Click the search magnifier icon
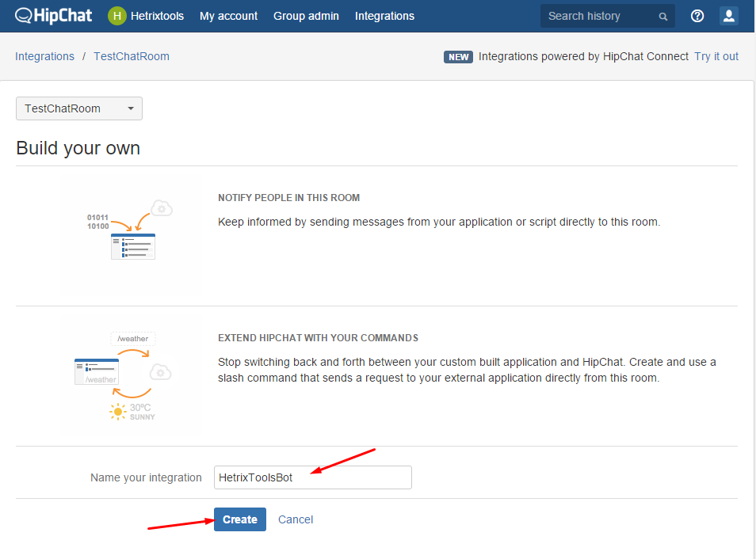This screenshot has width=756, height=559. [663, 17]
